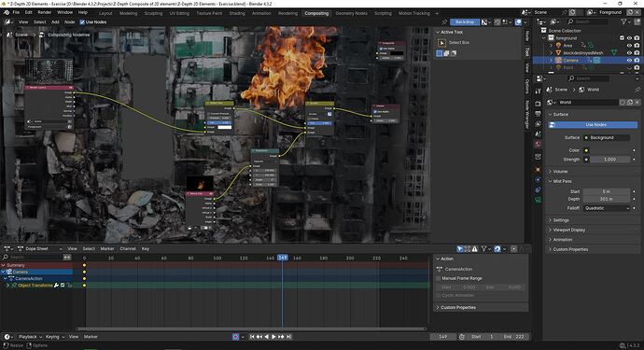Jump to the previous keyframe

pyautogui.click(x=259, y=336)
